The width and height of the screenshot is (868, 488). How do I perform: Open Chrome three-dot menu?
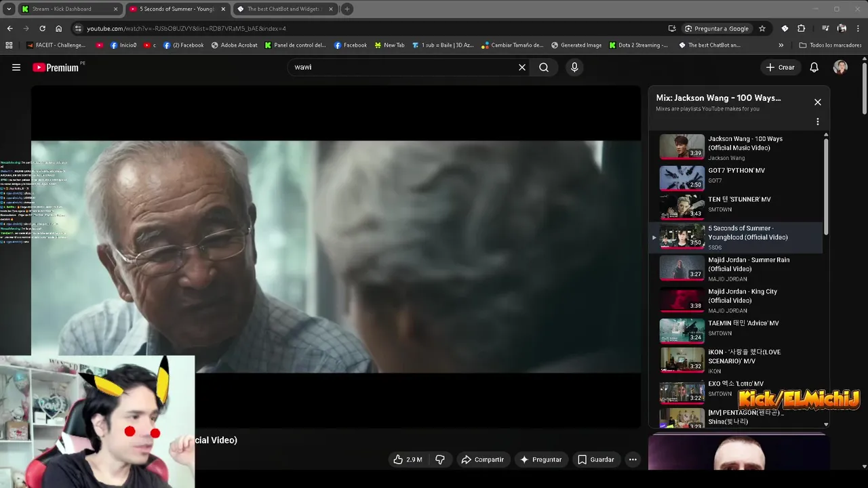(x=859, y=28)
